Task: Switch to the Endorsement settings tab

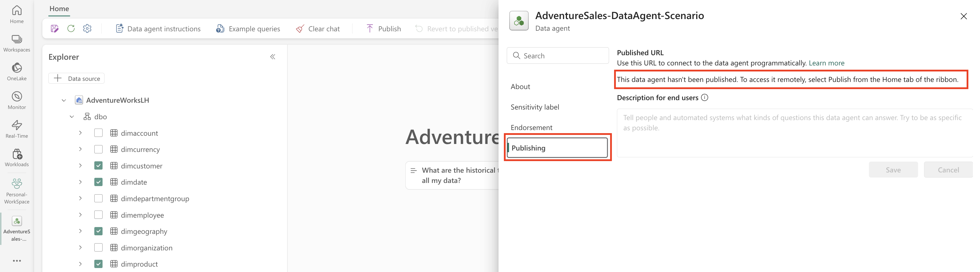Action: [531, 128]
